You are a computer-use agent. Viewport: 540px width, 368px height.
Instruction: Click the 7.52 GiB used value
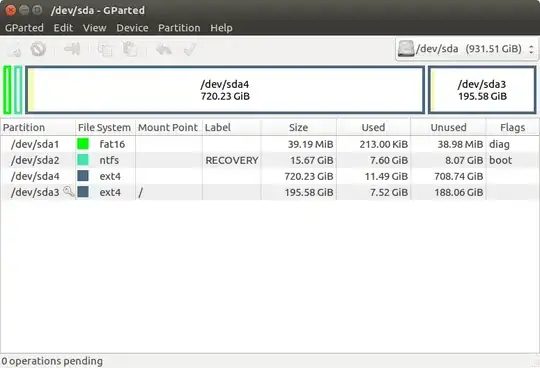point(389,192)
